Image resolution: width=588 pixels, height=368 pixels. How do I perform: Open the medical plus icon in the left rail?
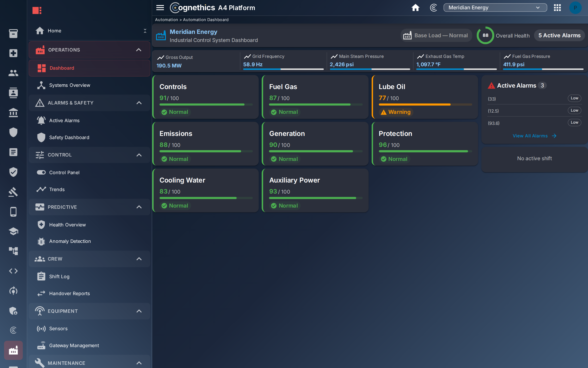[13, 53]
